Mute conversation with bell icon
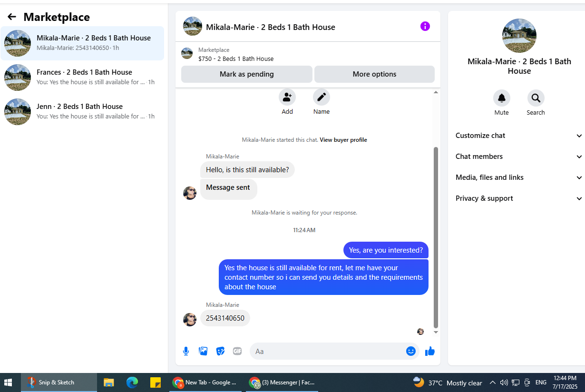Image resolution: width=585 pixels, height=392 pixels. (x=502, y=98)
